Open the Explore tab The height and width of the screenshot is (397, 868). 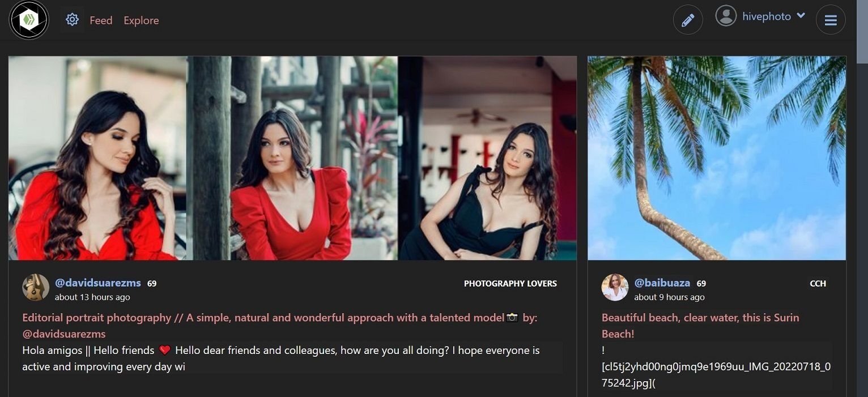click(141, 20)
